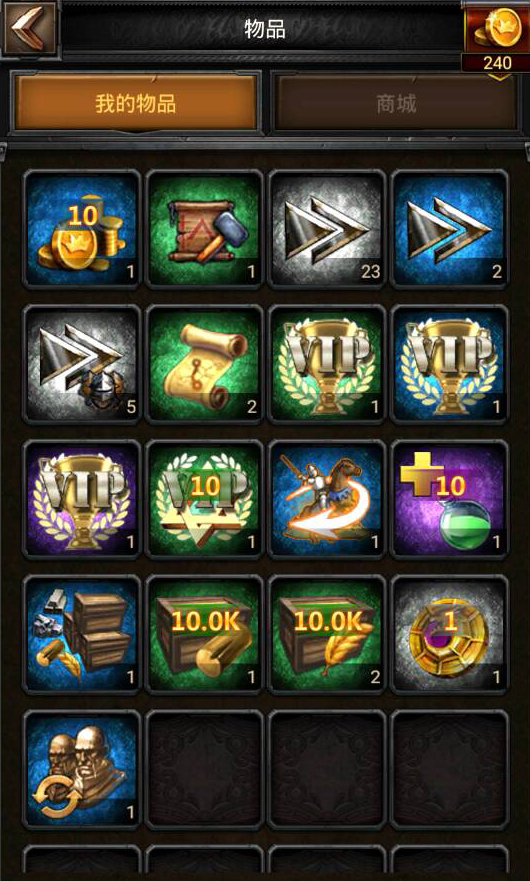Use the knight march recall item

(x=327, y=499)
